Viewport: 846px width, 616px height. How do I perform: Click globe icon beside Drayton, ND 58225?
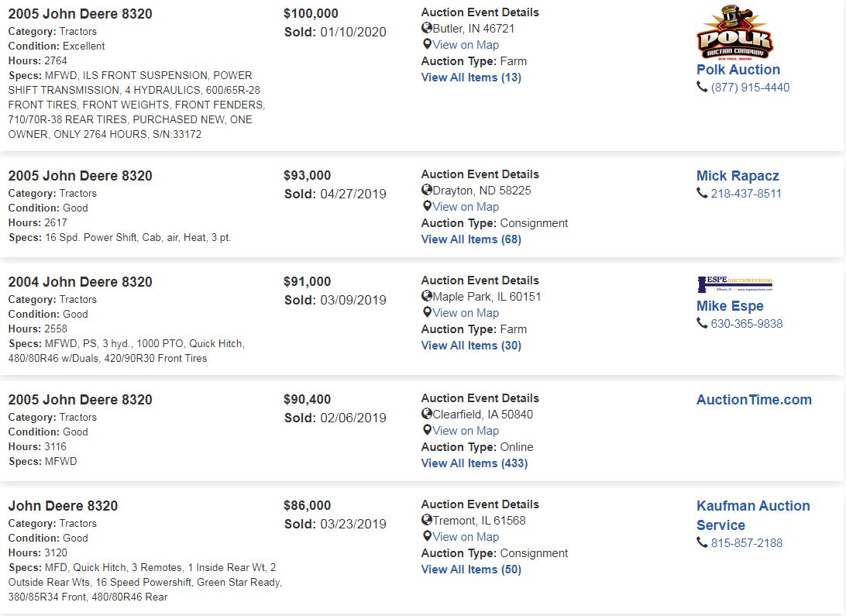427,191
